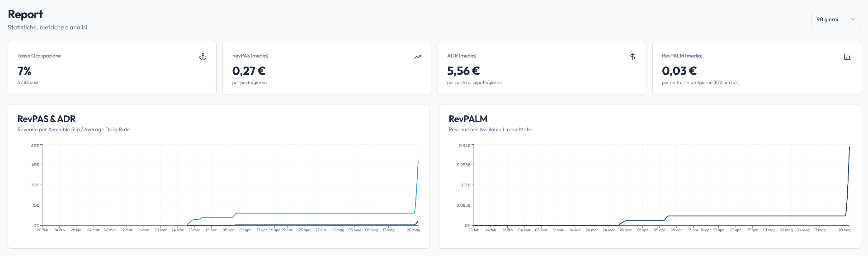868x256 pixels.
Task: Click '09 apr' on RevPAS & ADR chart axis
Action: coord(245,230)
